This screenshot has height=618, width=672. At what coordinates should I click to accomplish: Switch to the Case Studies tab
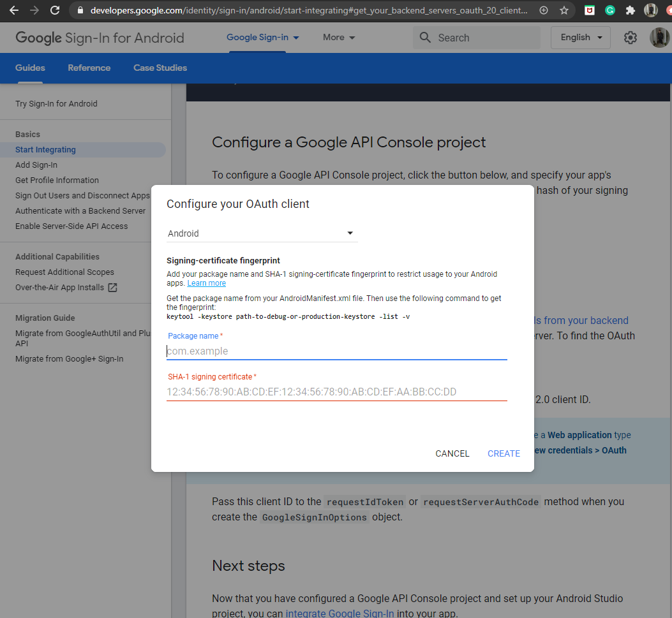click(160, 68)
